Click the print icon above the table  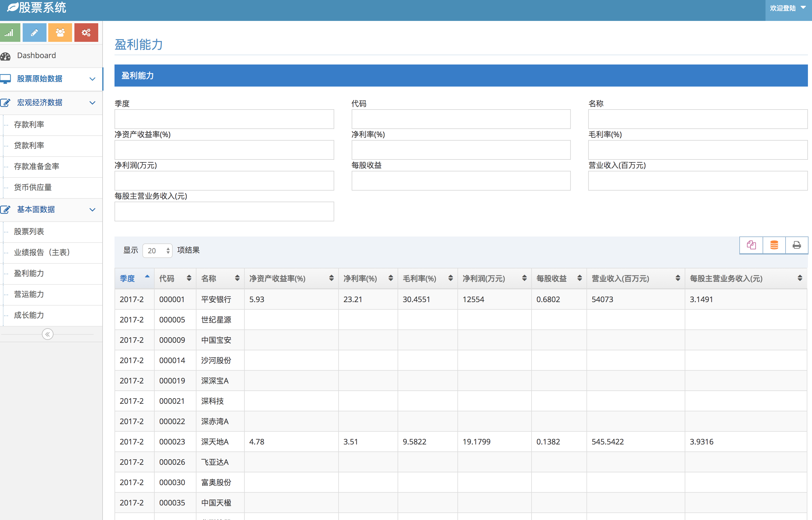(797, 245)
